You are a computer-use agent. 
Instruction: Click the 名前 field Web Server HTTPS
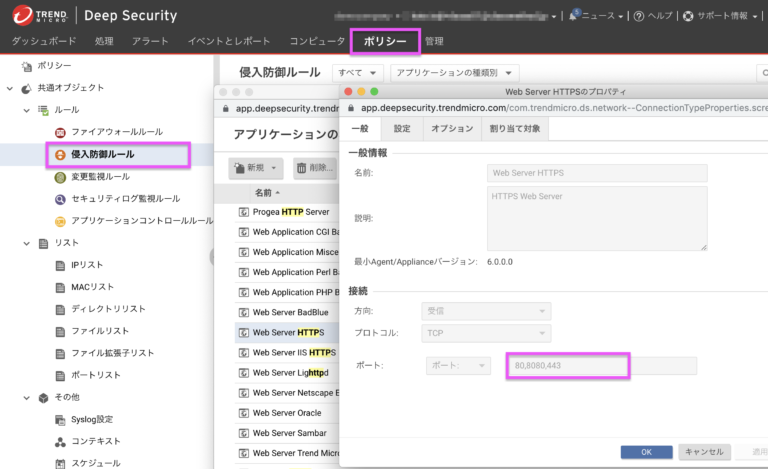tap(597, 173)
